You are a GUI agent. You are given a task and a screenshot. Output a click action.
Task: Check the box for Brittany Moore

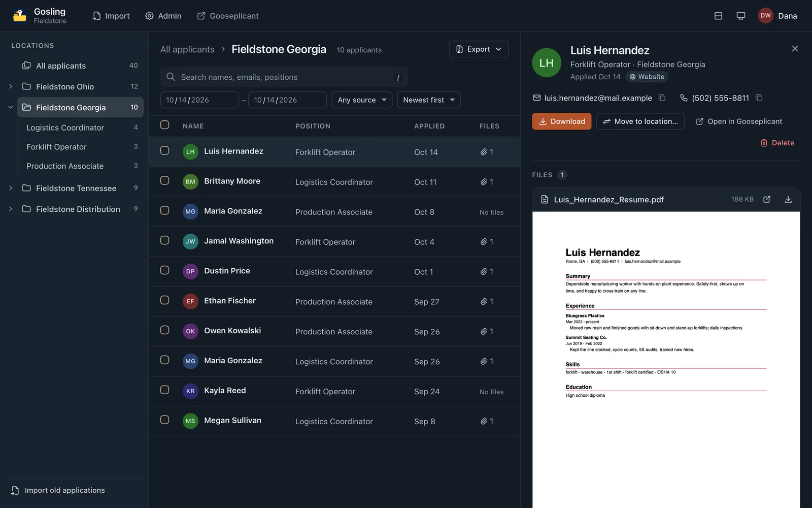(164, 181)
